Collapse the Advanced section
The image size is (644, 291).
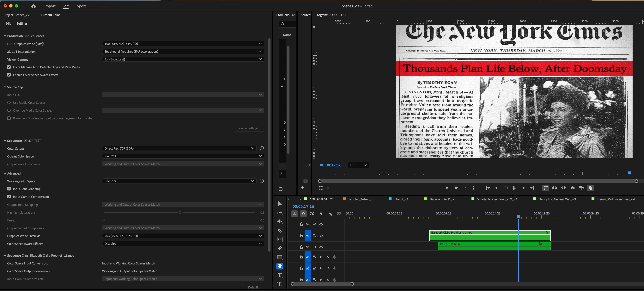[x=5, y=173]
